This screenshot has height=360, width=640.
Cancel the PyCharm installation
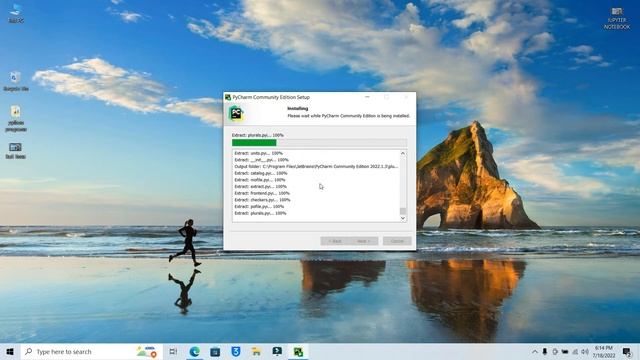[x=397, y=241]
